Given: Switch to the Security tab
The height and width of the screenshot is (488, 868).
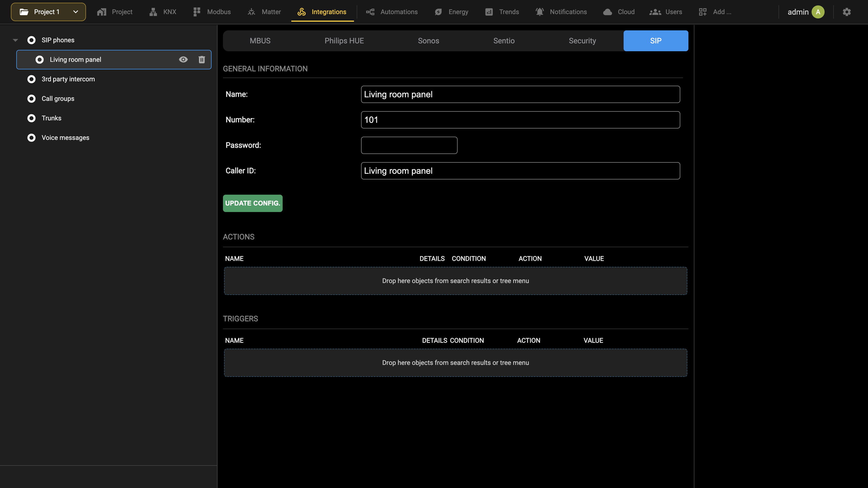Looking at the screenshot, I should [x=582, y=41].
